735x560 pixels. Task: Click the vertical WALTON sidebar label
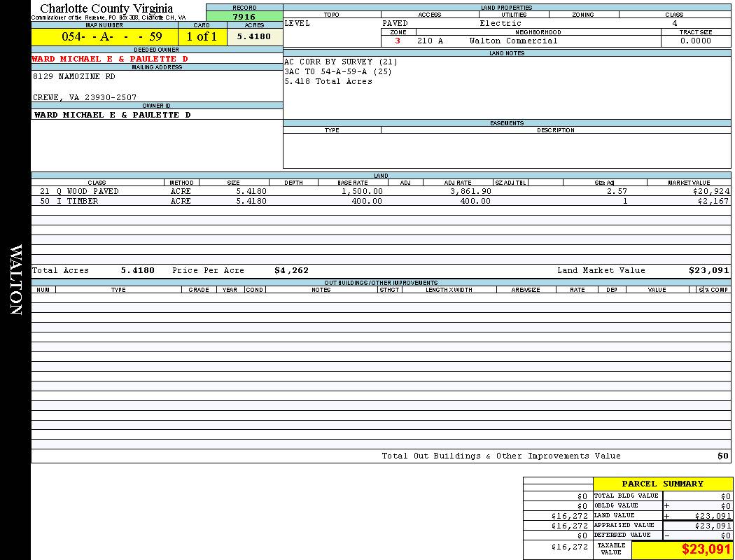15,280
